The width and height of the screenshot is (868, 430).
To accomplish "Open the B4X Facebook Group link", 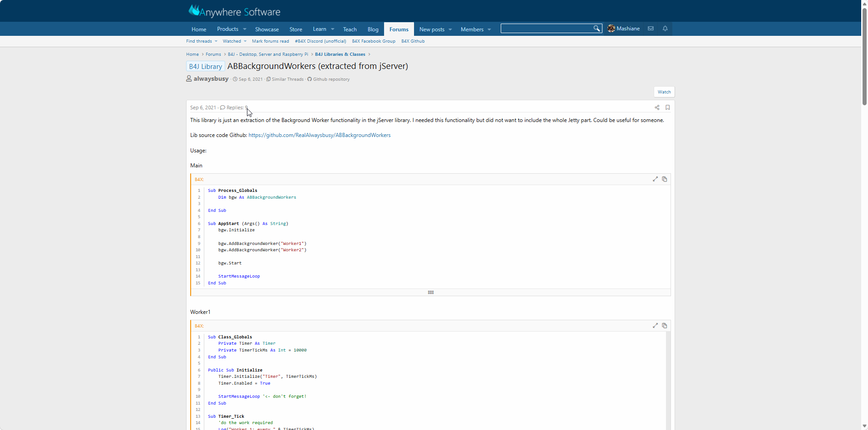I will coord(374,41).
